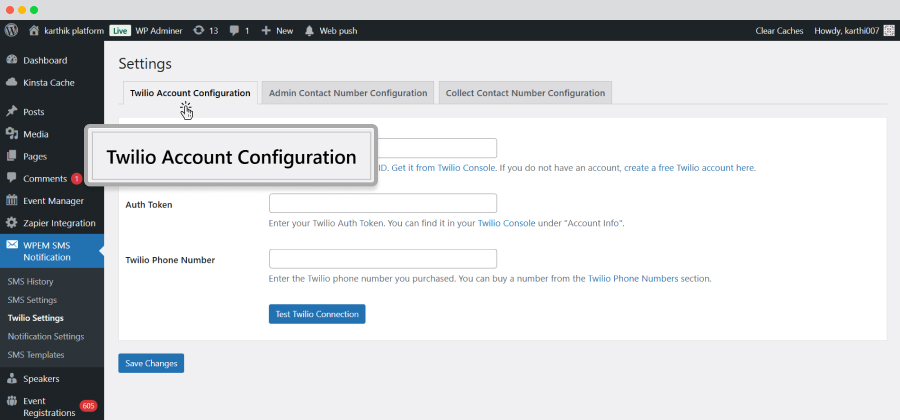Click the Web push bell icon
The width and height of the screenshot is (900, 420).
pos(309,31)
